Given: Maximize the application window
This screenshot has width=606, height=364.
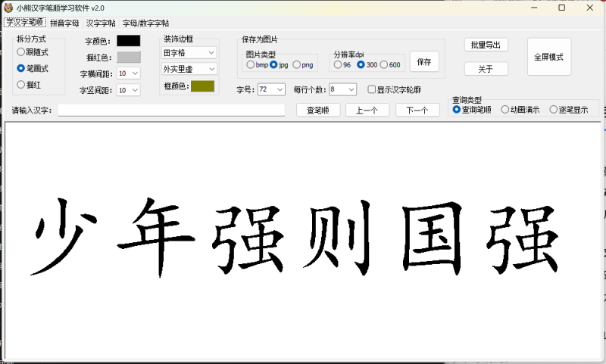Looking at the screenshot, I should click(562, 8).
